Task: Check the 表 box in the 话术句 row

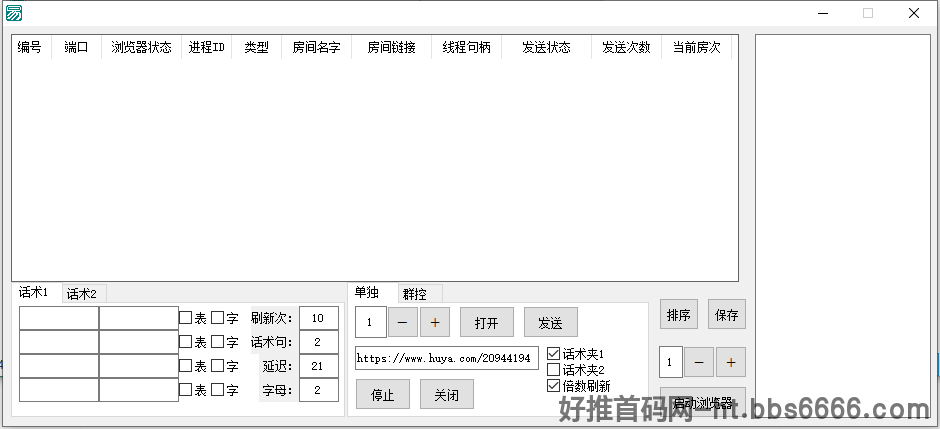Action: [x=186, y=342]
